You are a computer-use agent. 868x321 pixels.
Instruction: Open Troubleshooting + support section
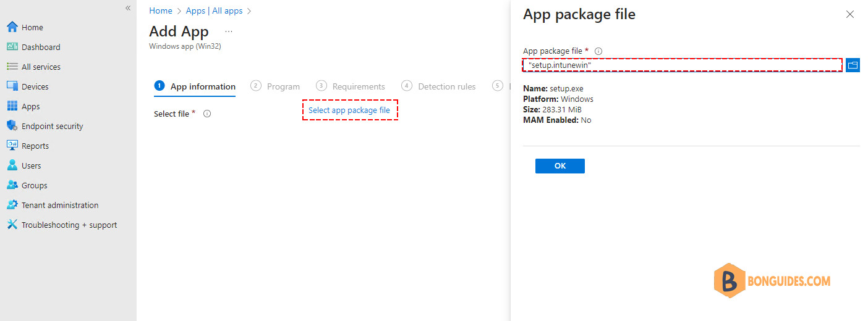pyautogui.click(x=69, y=225)
